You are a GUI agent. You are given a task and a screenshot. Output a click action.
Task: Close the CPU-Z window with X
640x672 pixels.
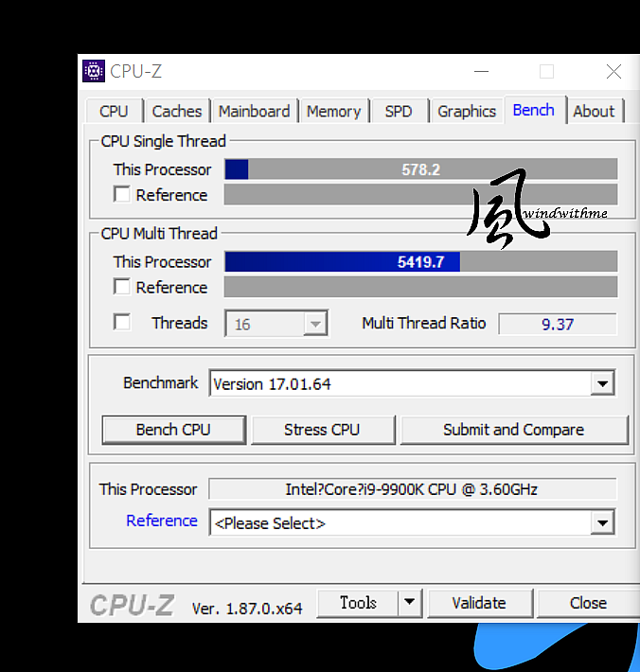(x=613, y=72)
